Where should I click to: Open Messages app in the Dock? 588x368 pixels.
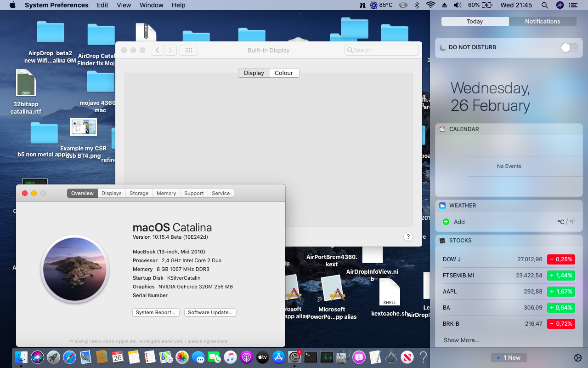pyautogui.click(x=198, y=356)
